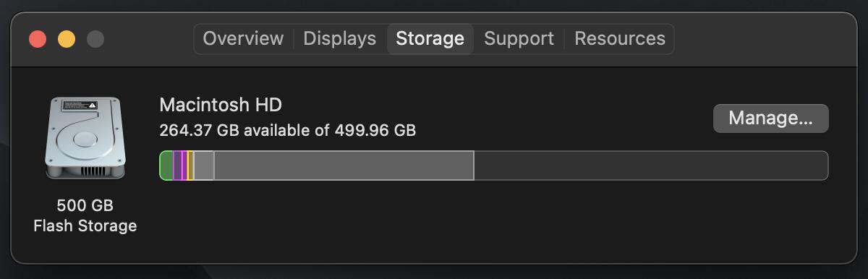868x279 pixels.
Task: Switch to the Overview tab
Action: (x=243, y=38)
